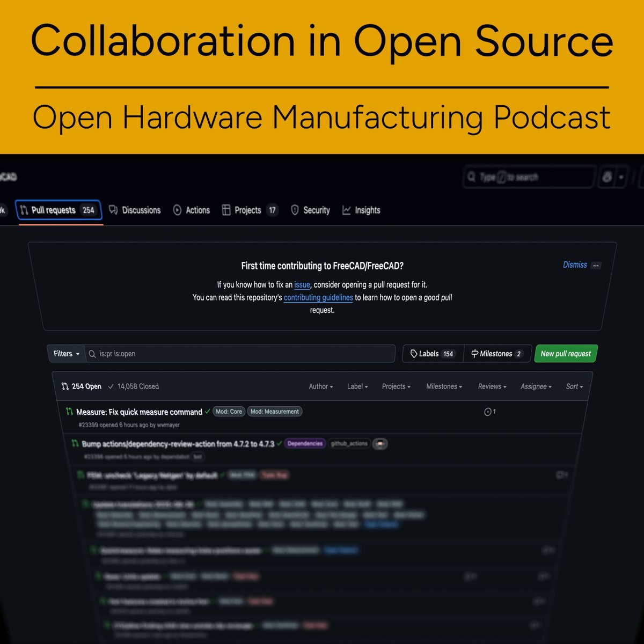This screenshot has height=644, width=644.
Task: Click the green checkmark beside Bump actions title
Action: (x=279, y=443)
